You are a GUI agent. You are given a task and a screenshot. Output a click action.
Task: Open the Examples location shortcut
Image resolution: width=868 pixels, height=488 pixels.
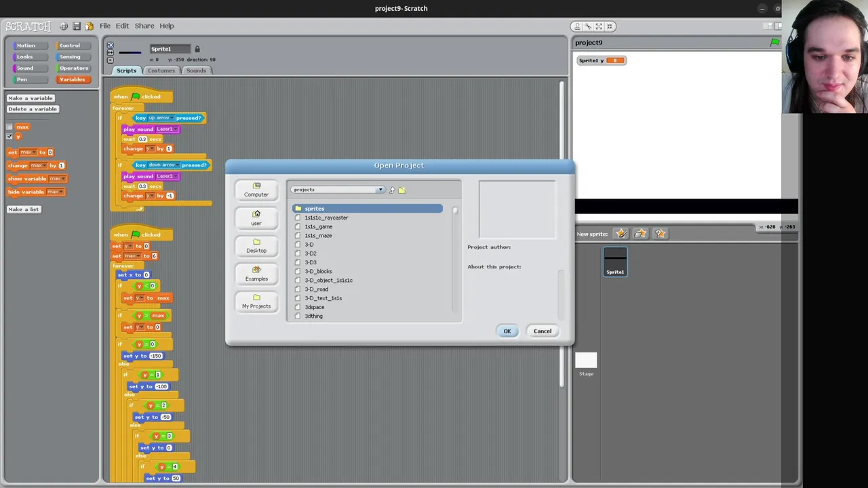point(256,274)
